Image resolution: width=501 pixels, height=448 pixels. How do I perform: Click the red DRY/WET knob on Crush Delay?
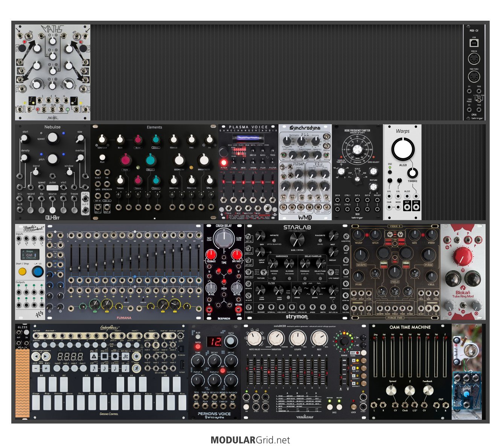click(236, 254)
